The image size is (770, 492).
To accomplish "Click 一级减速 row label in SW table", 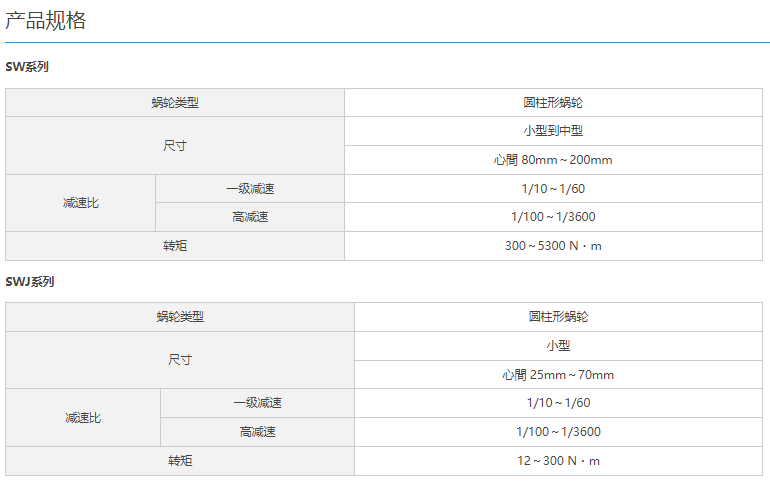I will pos(250,189).
